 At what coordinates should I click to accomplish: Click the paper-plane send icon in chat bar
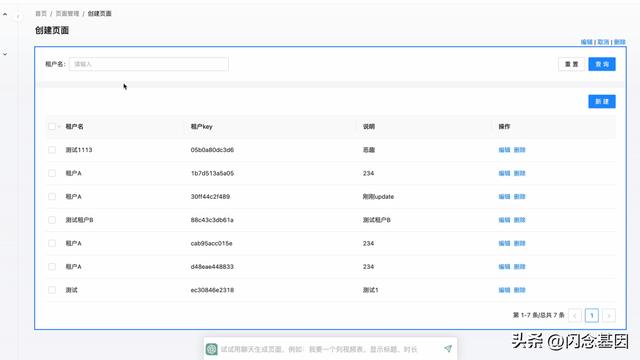[x=448, y=349]
